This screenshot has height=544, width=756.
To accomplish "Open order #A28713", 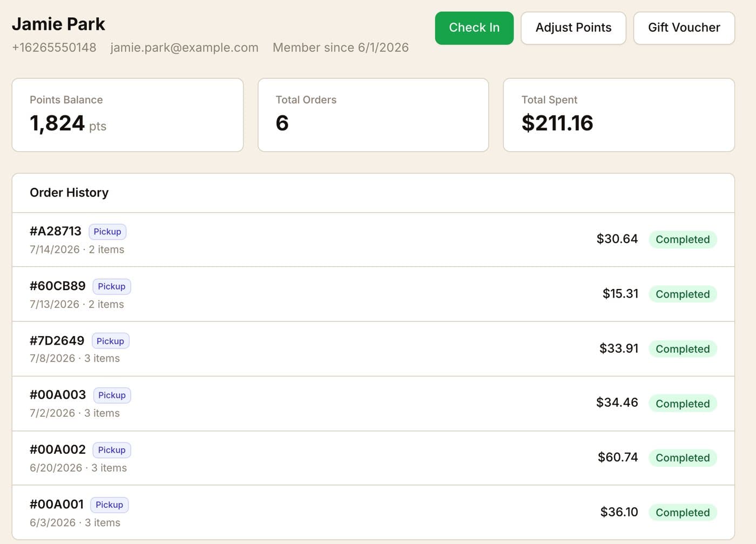I will [373, 240].
